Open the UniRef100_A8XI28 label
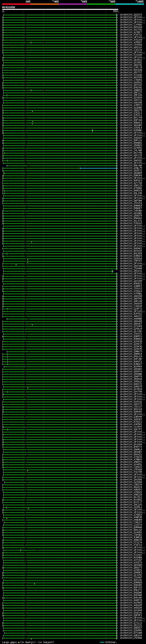This screenshot has width=146, height=644. (131, 155)
